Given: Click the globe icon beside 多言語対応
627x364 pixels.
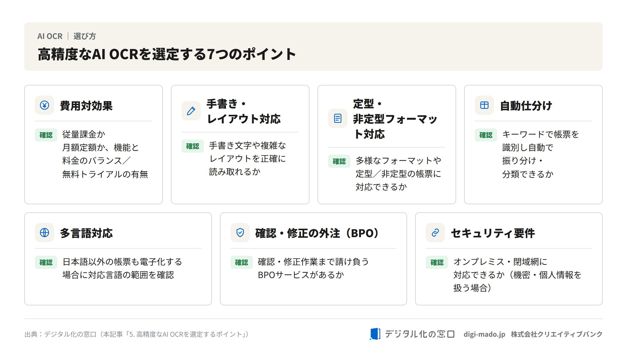Looking at the screenshot, I should click(x=44, y=233).
